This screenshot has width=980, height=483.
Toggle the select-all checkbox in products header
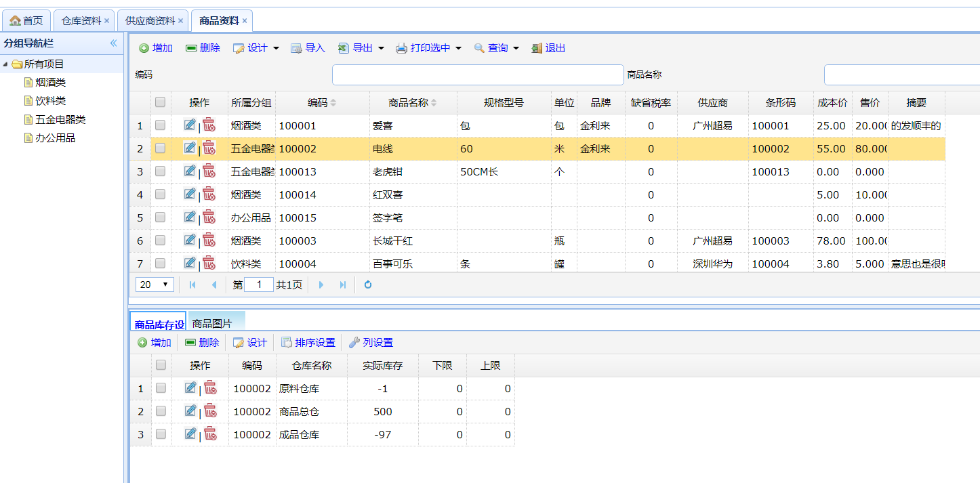(x=160, y=102)
